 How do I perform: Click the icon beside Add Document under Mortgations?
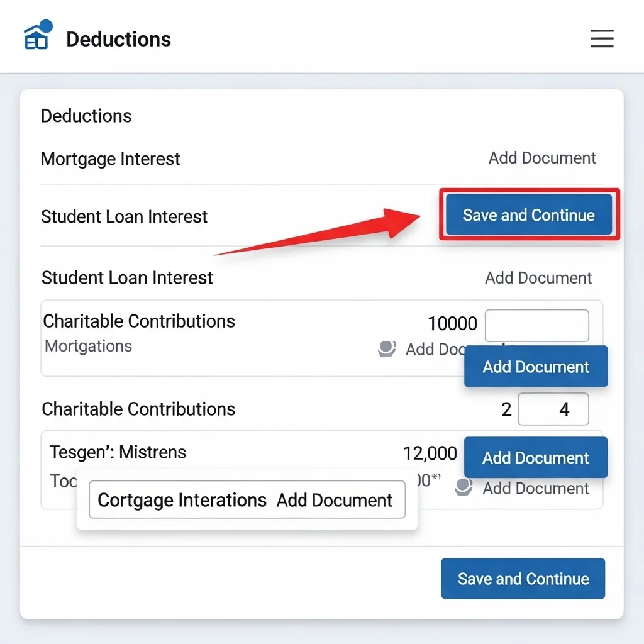point(387,349)
